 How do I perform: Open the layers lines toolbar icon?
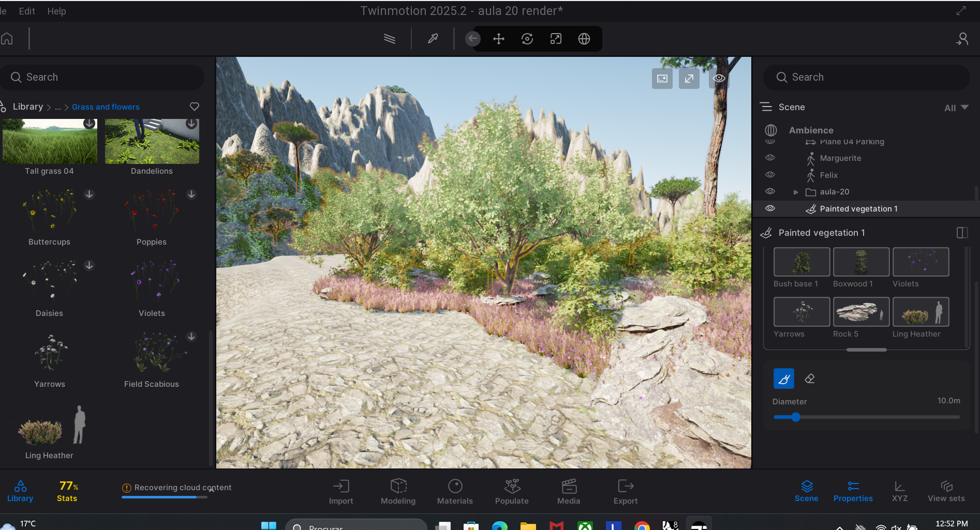click(390, 39)
